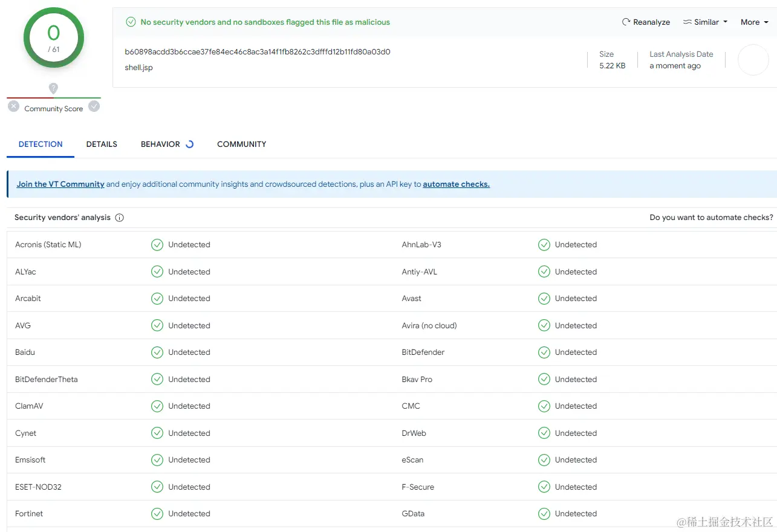Click the checkmark icon in Arcabit row
The height and width of the screenshot is (532, 777).
(x=157, y=299)
